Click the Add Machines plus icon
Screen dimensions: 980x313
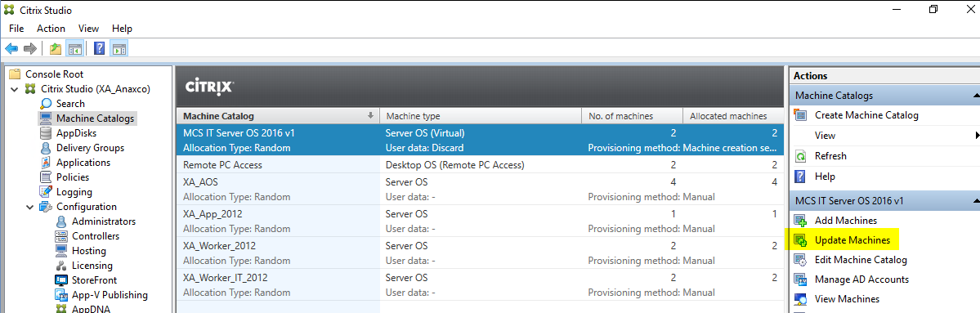(800, 221)
